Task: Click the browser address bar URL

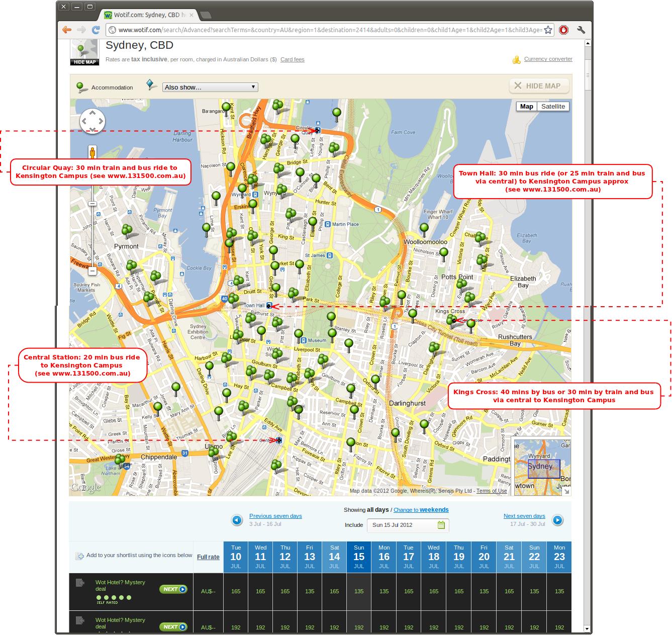Action: [330, 30]
